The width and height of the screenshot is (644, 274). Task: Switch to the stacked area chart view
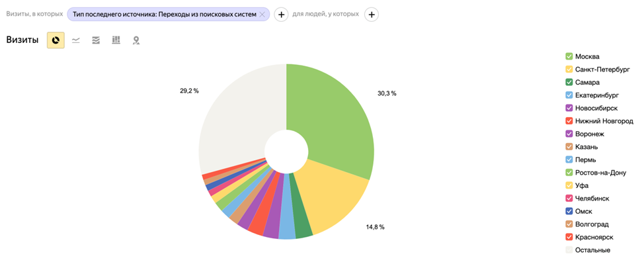tap(96, 40)
